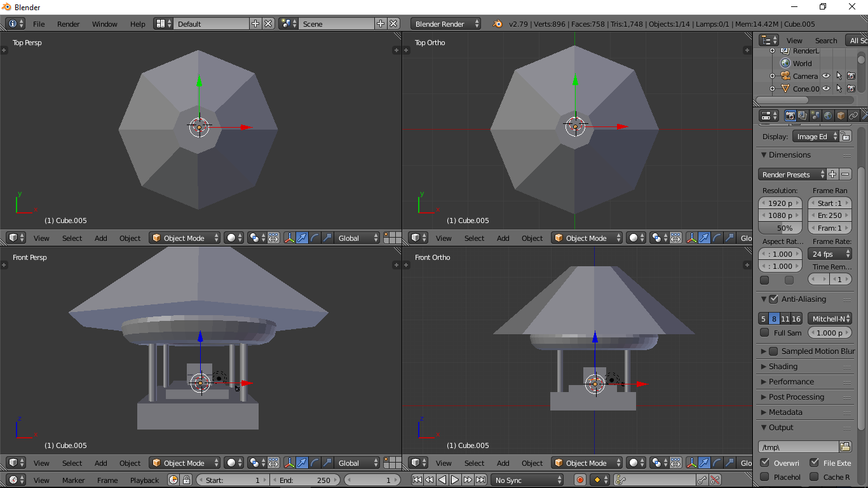This screenshot has height=488, width=868.
Task: Open the Object Mode dropdown
Action: [x=184, y=238]
